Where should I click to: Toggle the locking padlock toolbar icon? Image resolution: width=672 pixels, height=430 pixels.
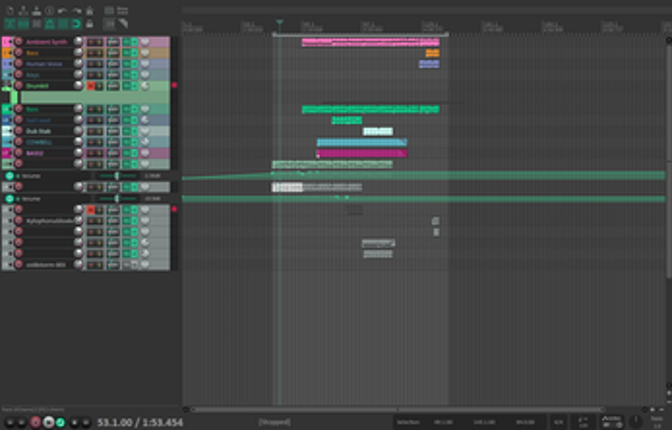click(x=90, y=23)
